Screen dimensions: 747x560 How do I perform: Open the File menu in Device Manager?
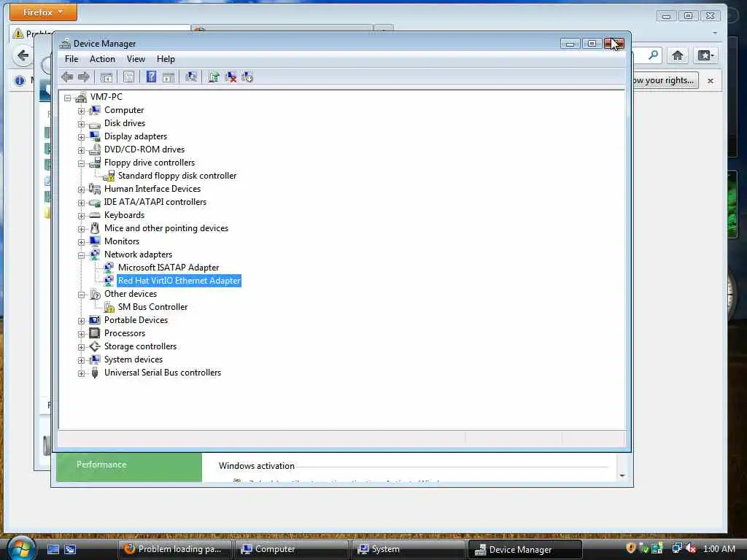coord(71,59)
